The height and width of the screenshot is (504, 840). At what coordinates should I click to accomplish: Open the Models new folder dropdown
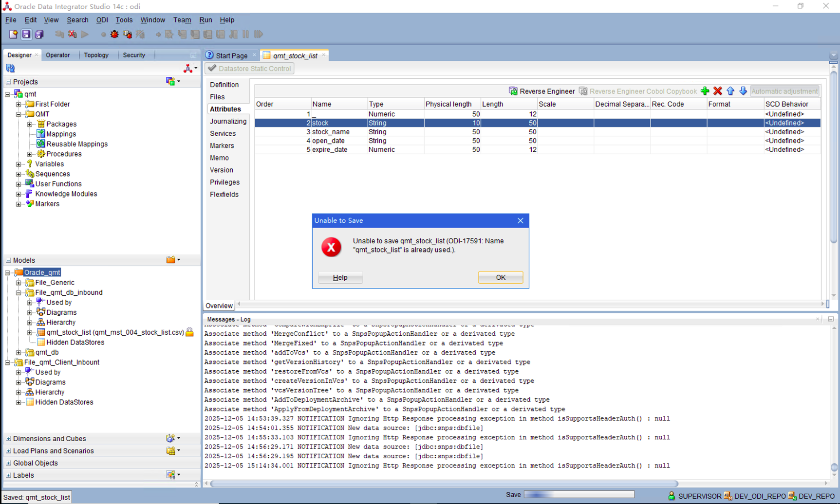pos(173,260)
